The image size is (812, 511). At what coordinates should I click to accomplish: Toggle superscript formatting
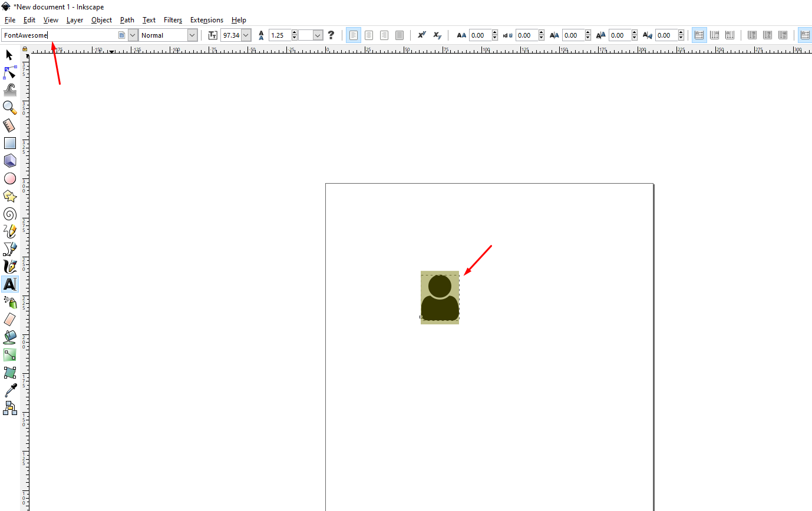click(422, 35)
